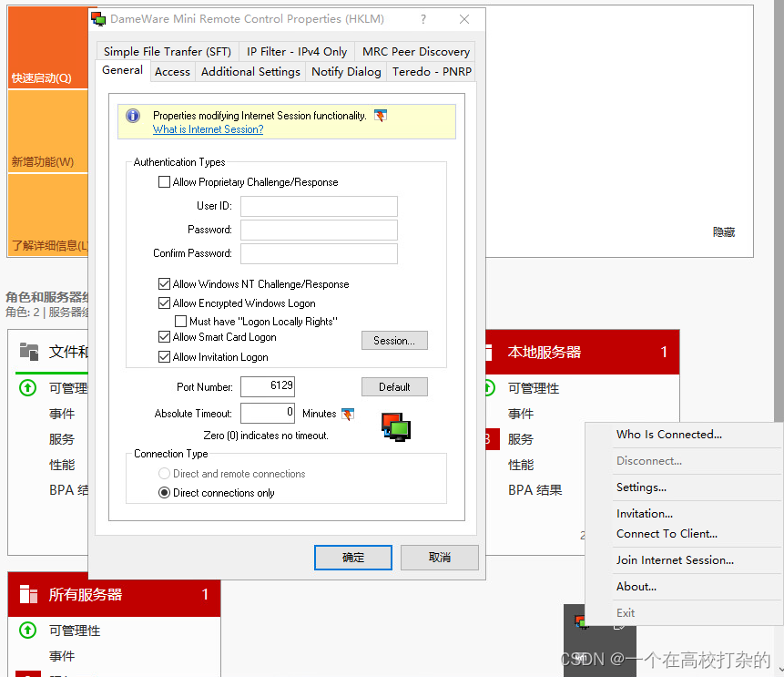Click the DameWare tray icon in taskbar

[x=580, y=621]
